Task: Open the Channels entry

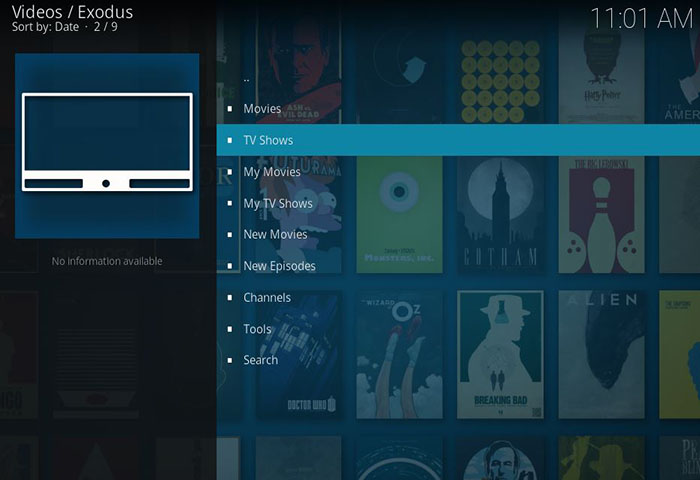Action: [x=458, y=297]
